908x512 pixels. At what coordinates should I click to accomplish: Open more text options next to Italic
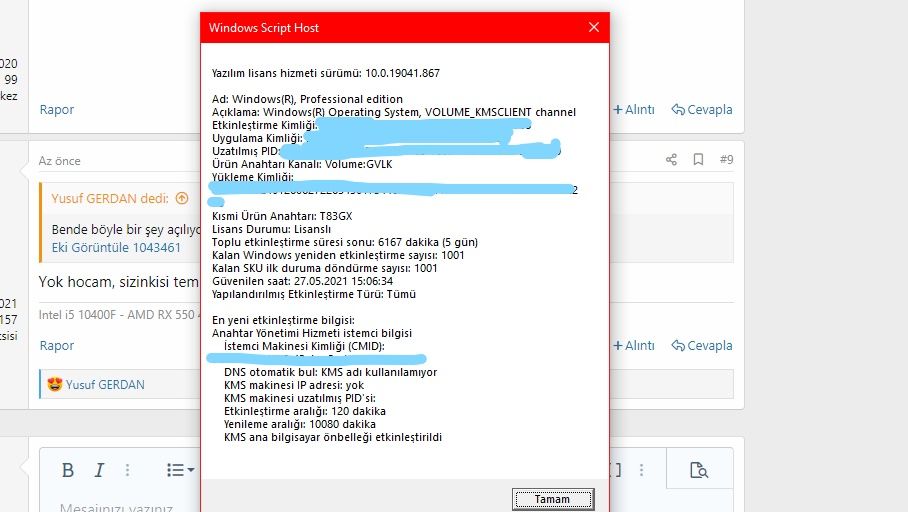(x=127, y=470)
